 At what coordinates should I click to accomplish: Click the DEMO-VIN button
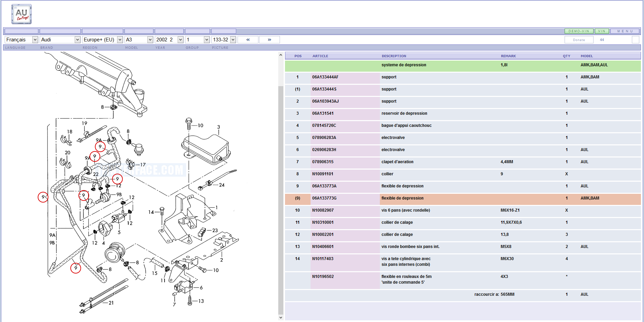(x=579, y=31)
